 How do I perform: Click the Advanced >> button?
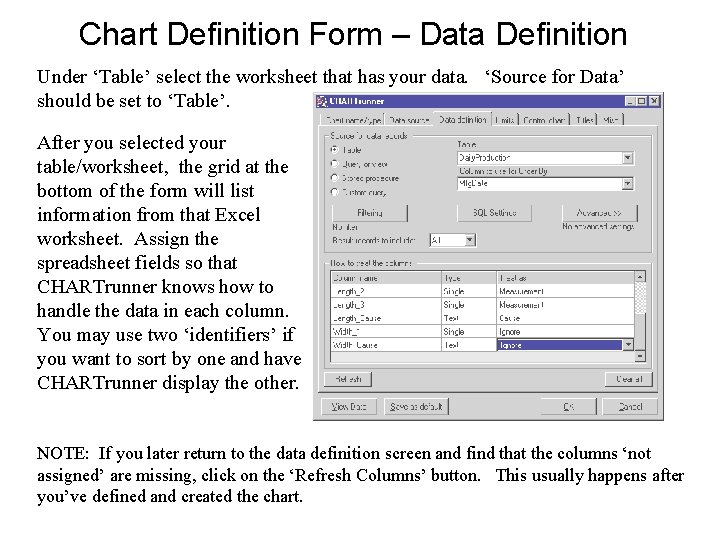pos(599,213)
